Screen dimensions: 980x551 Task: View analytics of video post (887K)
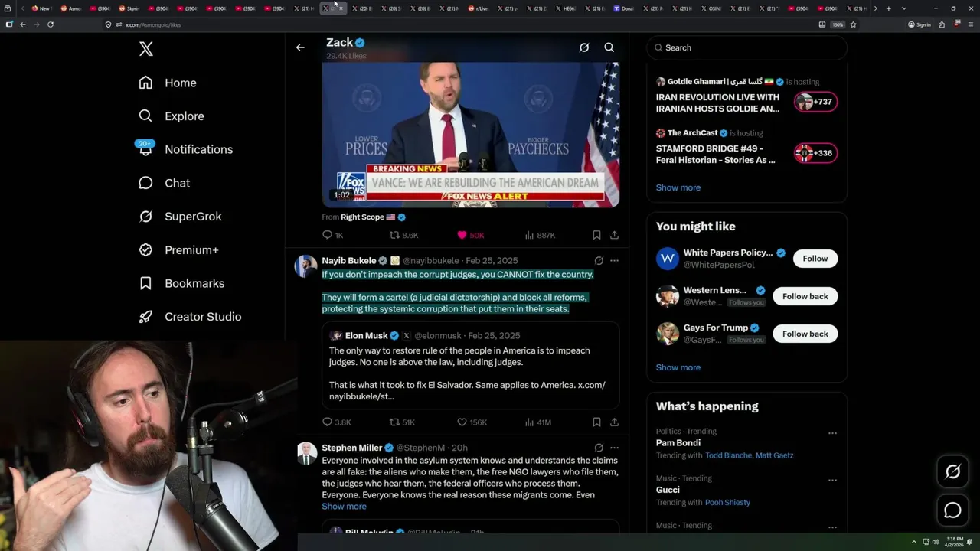(x=540, y=235)
